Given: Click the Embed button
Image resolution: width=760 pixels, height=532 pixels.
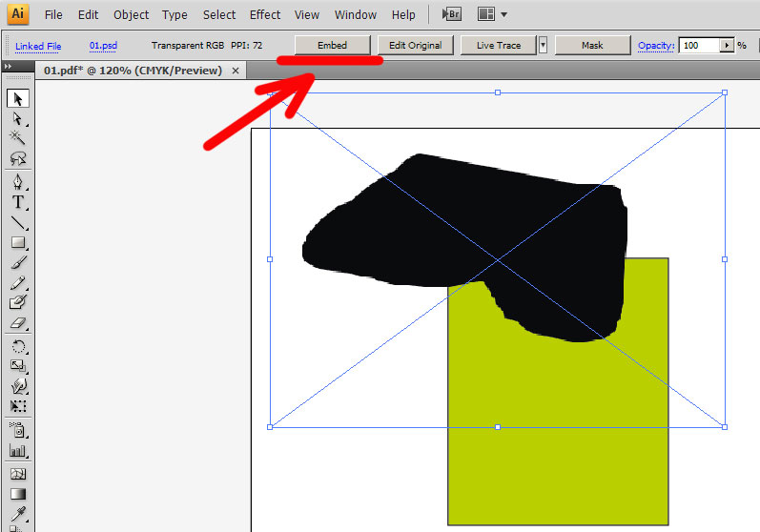Looking at the screenshot, I should 333,45.
